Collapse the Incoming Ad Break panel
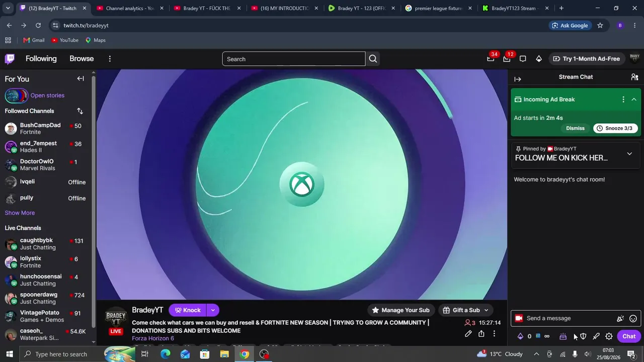The image size is (644, 362). click(634, 100)
